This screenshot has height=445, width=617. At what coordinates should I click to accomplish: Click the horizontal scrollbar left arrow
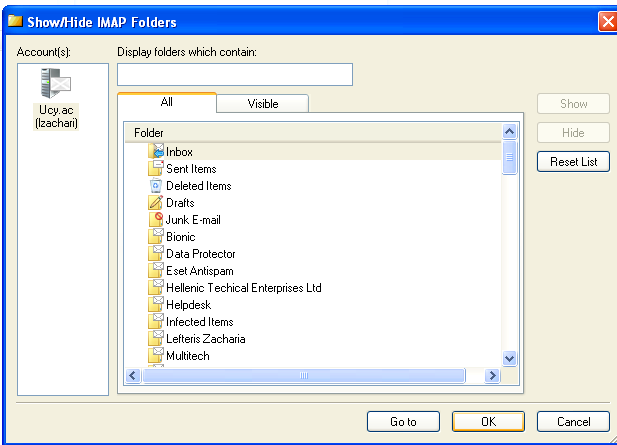pos(133,375)
